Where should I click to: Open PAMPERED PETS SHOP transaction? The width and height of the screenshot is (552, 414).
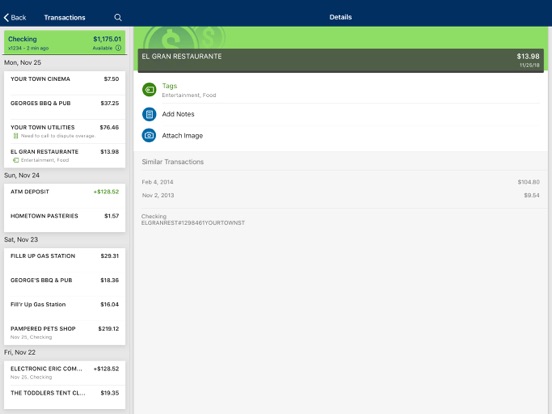click(x=65, y=333)
